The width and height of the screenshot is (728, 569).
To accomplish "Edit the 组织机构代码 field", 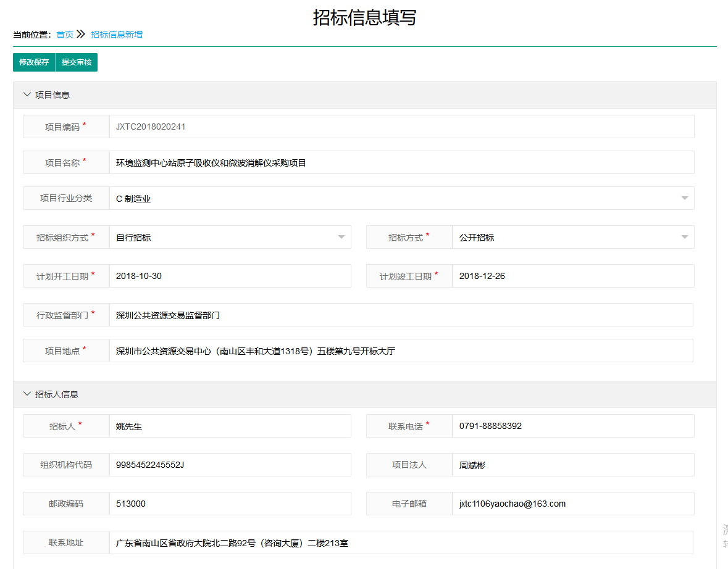I will (230, 465).
